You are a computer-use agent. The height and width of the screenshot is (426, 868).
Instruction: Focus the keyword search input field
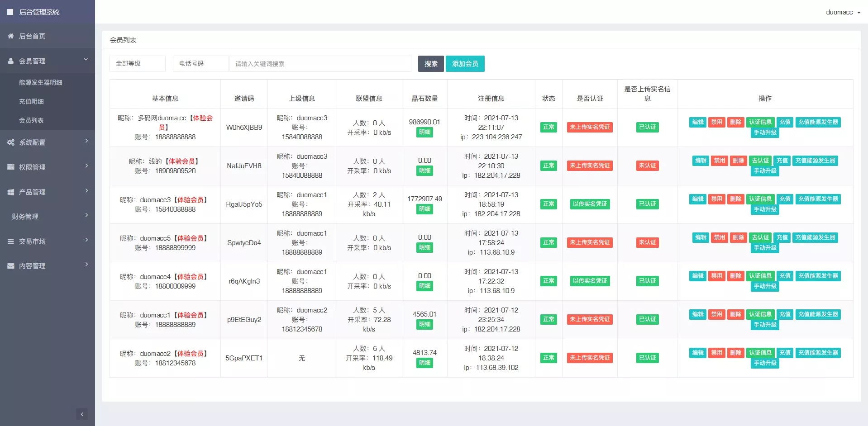[320, 64]
